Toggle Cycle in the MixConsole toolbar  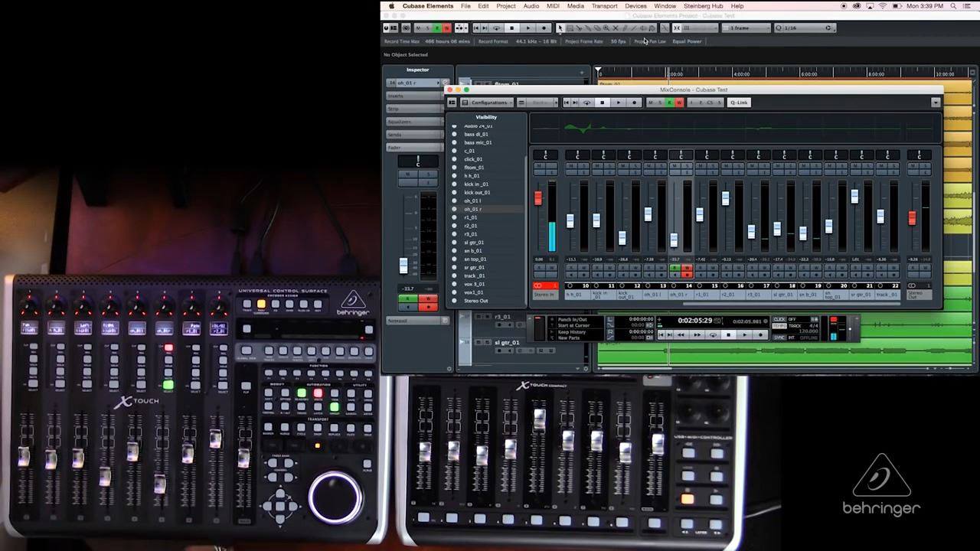pos(587,103)
